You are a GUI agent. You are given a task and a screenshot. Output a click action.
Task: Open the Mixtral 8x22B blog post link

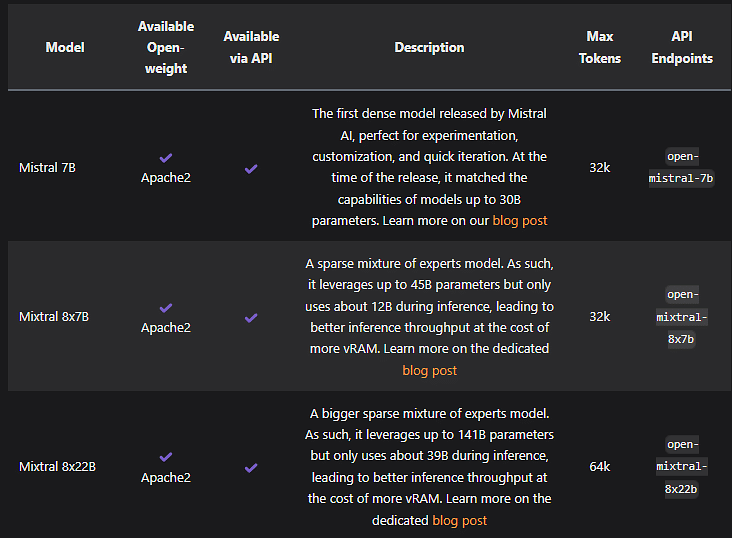[x=459, y=520]
